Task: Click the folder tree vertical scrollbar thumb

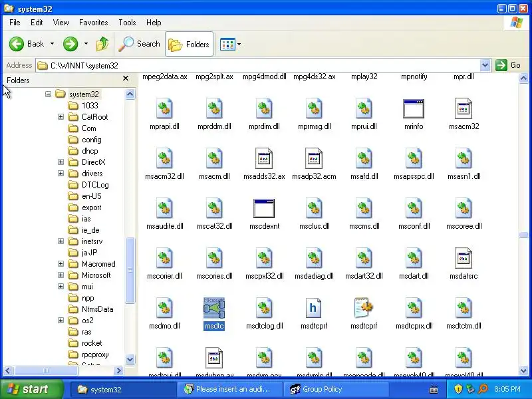Action: [x=130, y=270]
